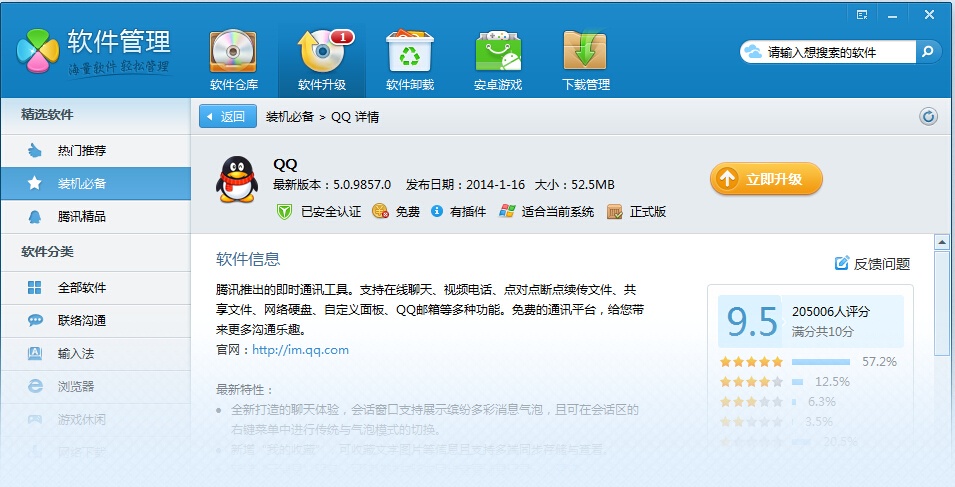The image size is (955, 487).
Task: Select 腾讯精品 in the sidebar
Action: pyautogui.click(x=96, y=216)
